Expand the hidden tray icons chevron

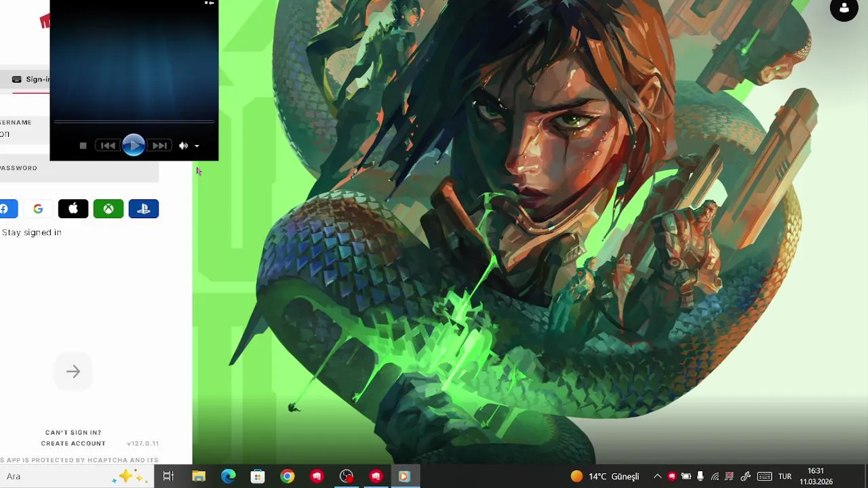coord(657,476)
